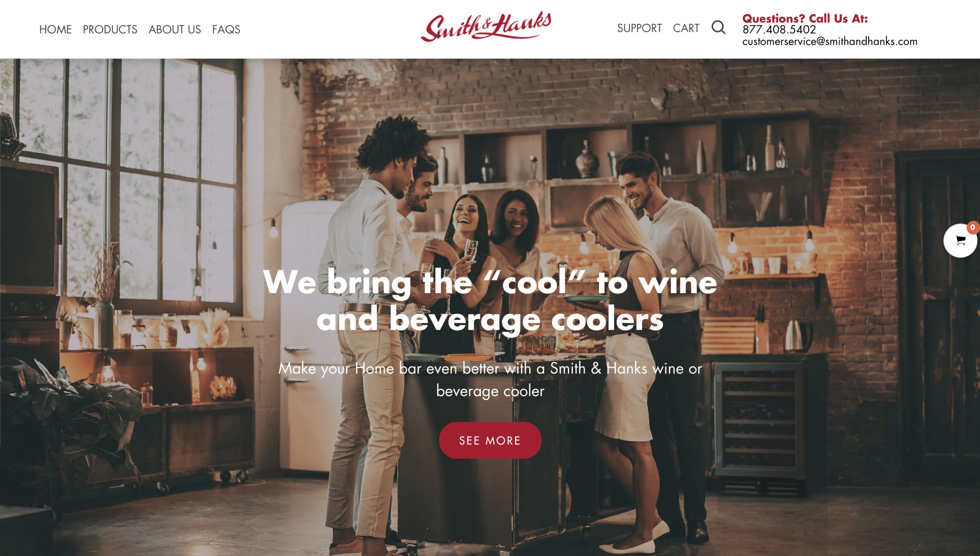Click the Smith & Hanks logo
The width and height of the screenshot is (980, 556).
tap(486, 27)
